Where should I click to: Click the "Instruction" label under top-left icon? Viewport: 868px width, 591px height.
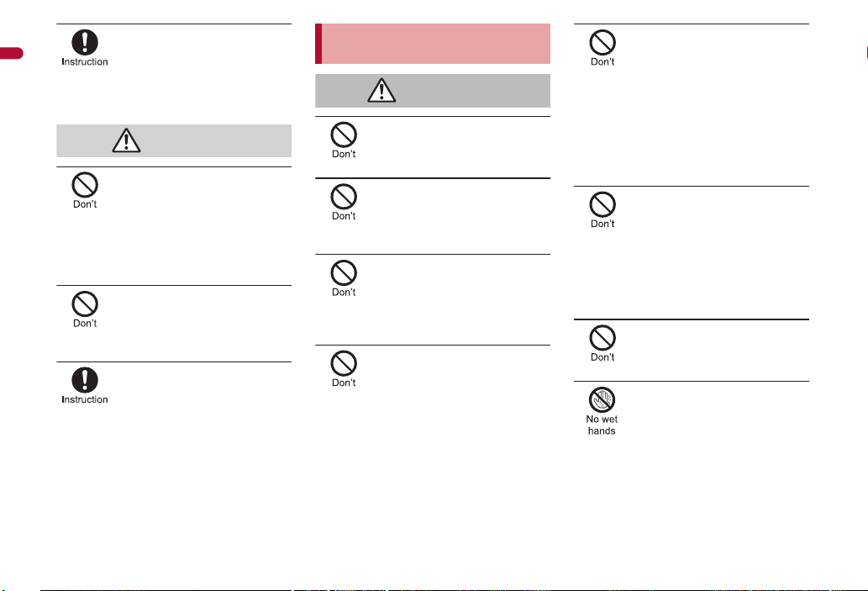coord(85,62)
